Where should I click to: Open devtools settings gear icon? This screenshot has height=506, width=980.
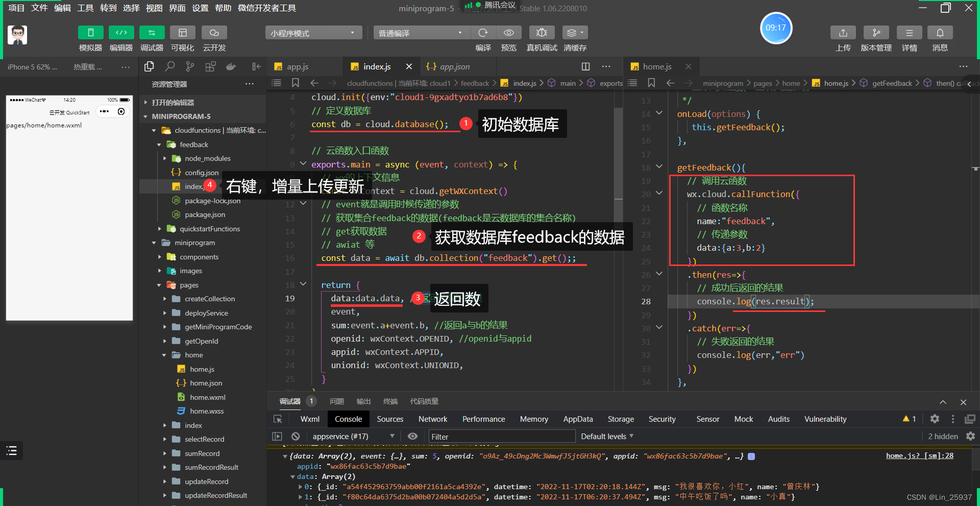click(935, 419)
